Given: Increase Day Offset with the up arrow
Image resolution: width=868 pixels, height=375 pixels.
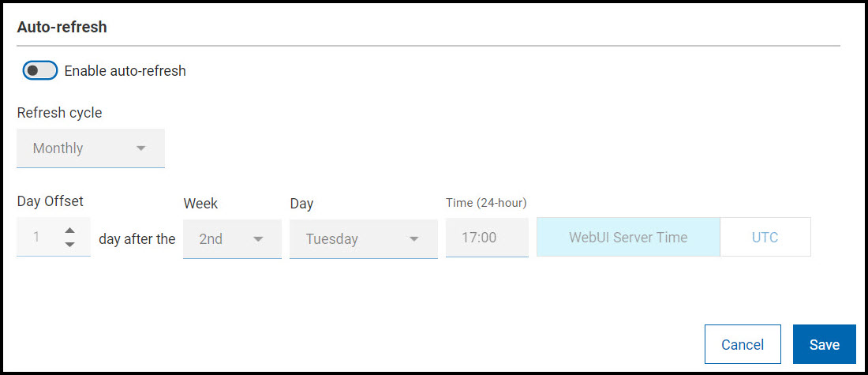Looking at the screenshot, I should coord(70,231).
